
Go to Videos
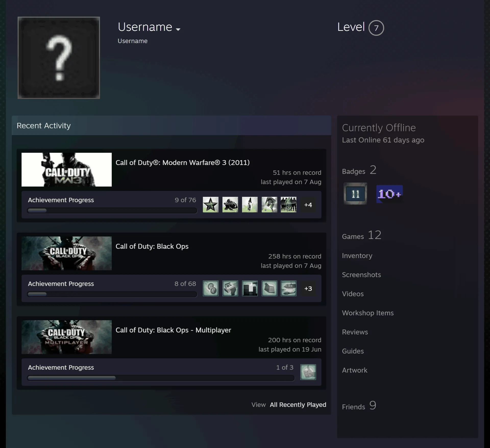click(353, 294)
